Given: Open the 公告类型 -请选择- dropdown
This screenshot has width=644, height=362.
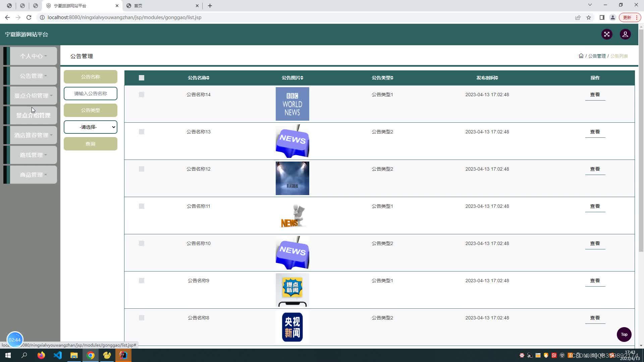Looking at the screenshot, I should [x=91, y=127].
